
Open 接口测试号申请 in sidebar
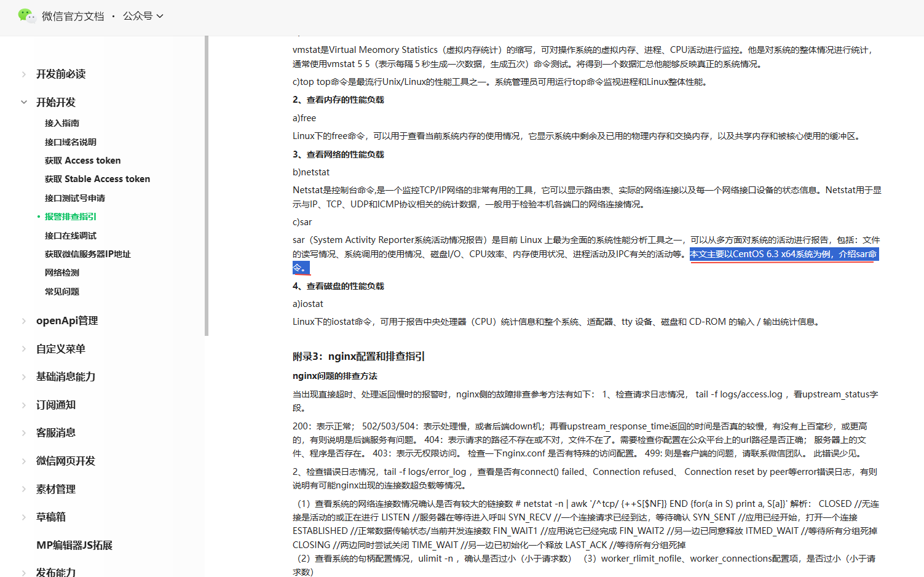point(75,198)
